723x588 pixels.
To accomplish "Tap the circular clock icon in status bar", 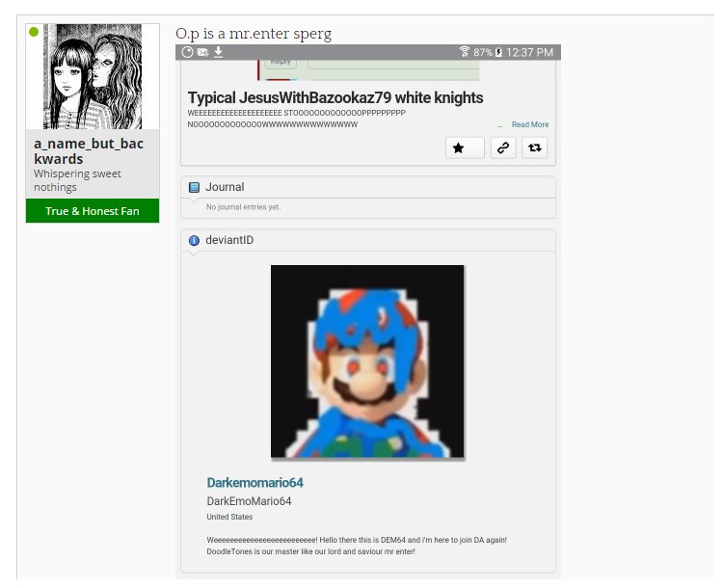I will (x=187, y=52).
